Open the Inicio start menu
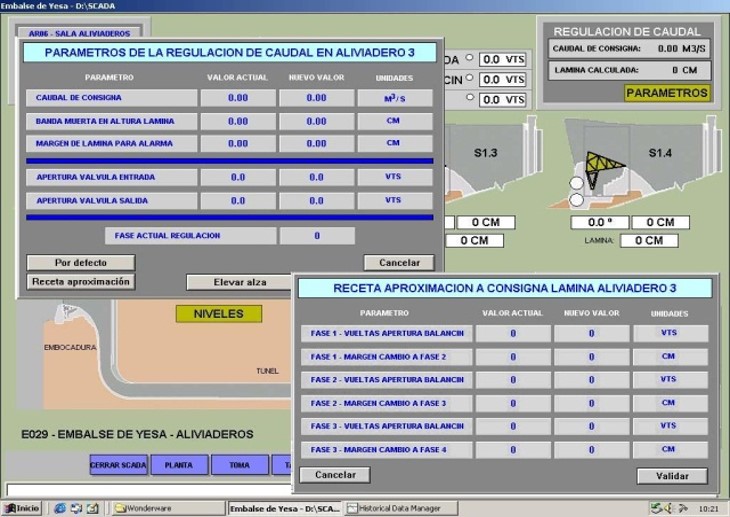The height and width of the screenshot is (517, 730). pyautogui.click(x=21, y=508)
